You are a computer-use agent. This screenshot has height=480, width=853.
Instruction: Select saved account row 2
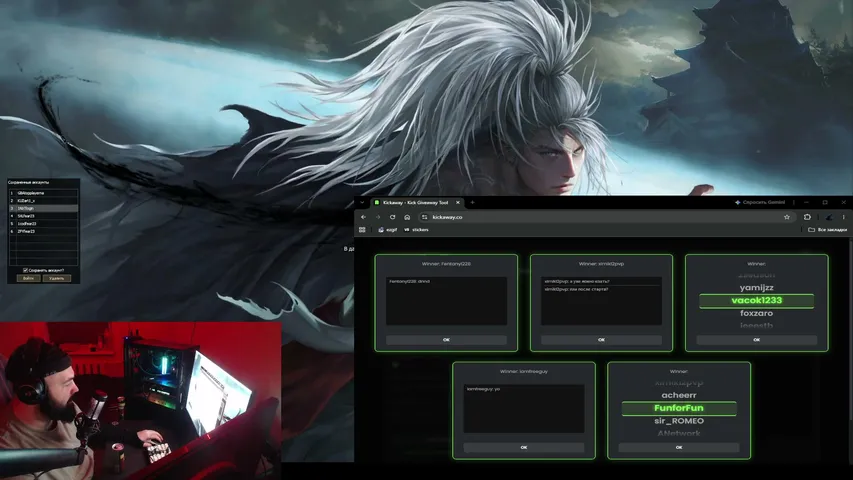point(44,201)
